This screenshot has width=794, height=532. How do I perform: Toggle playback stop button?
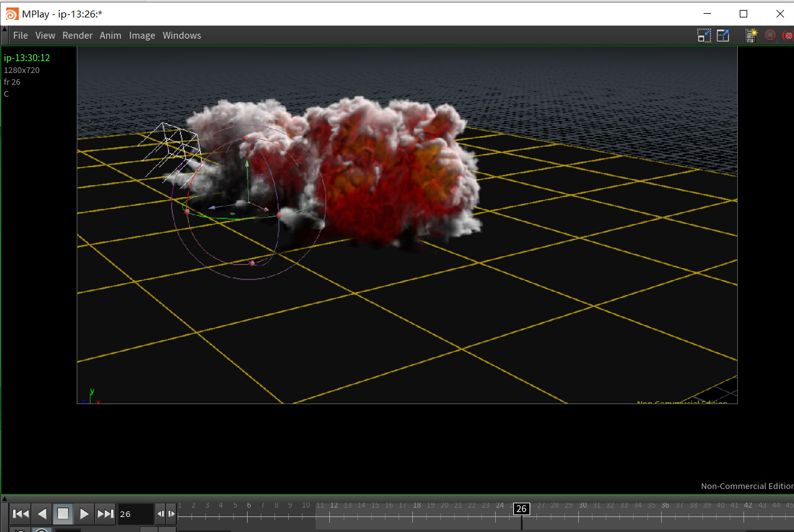(62, 513)
